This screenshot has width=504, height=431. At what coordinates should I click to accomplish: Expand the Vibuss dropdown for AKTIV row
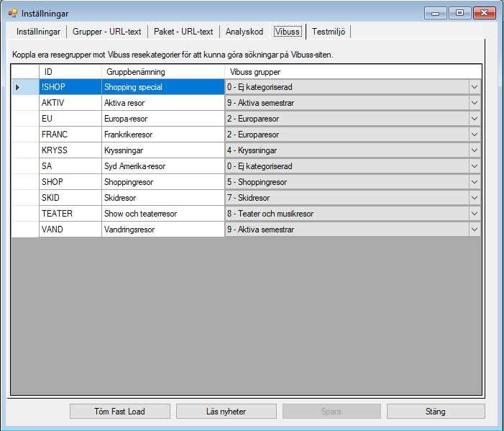click(x=475, y=103)
